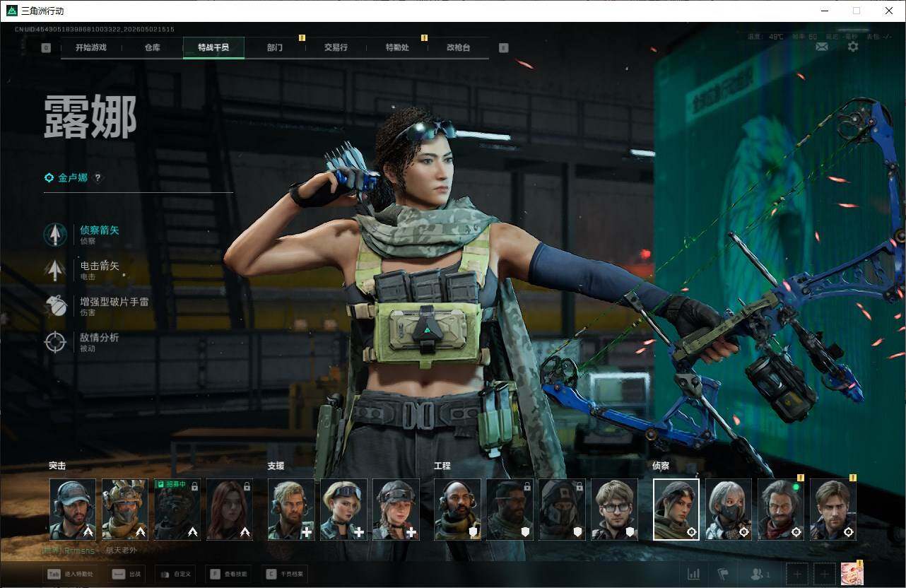Image resolution: width=906 pixels, height=588 pixels.
Task: Click the Q key icon before 开始游戏
Action: (46, 48)
